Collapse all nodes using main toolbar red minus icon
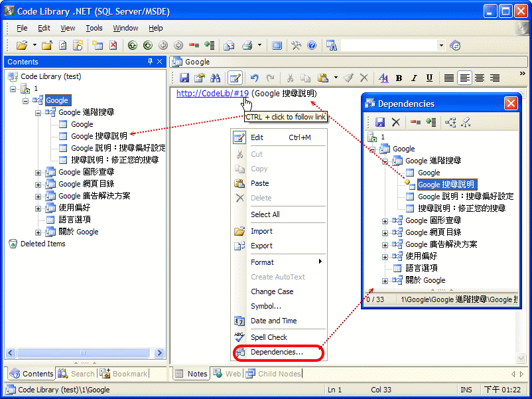 point(194,45)
